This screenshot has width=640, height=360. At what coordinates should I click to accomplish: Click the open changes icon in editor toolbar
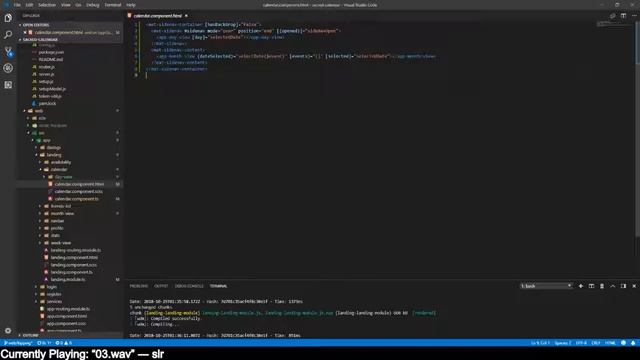click(x=612, y=16)
